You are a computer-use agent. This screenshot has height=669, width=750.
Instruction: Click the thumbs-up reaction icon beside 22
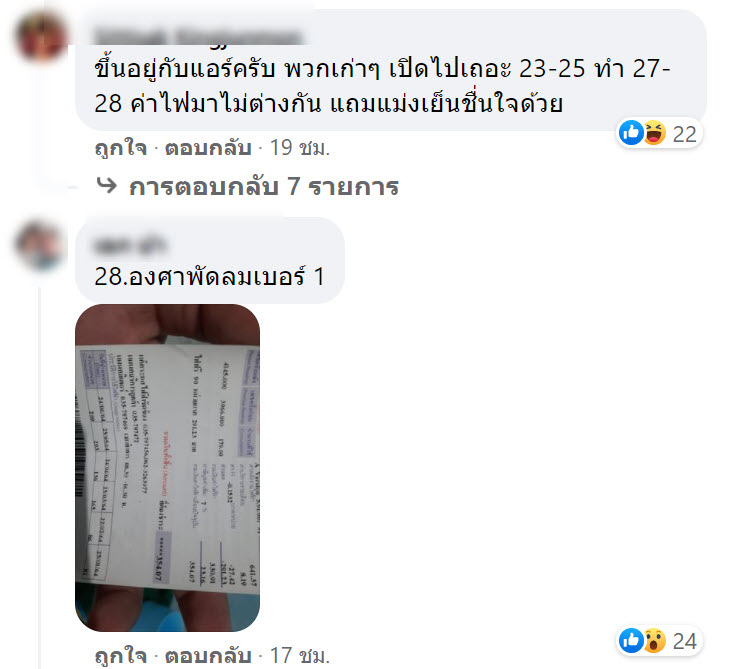tap(631, 132)
